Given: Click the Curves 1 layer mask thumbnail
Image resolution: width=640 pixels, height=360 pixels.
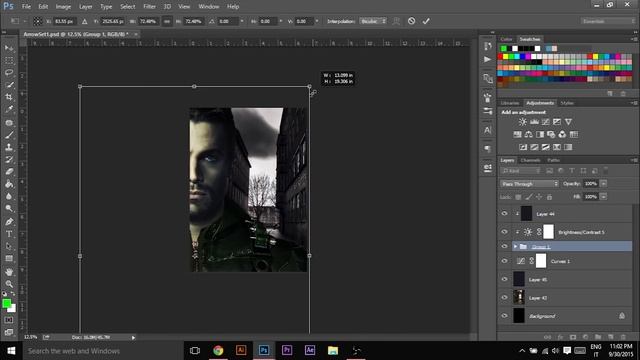Looking at the screenshot, I should [541, 261].
